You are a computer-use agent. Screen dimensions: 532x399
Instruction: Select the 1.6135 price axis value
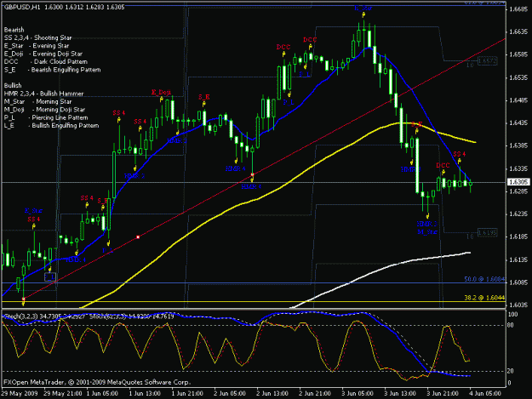[518, 259]
